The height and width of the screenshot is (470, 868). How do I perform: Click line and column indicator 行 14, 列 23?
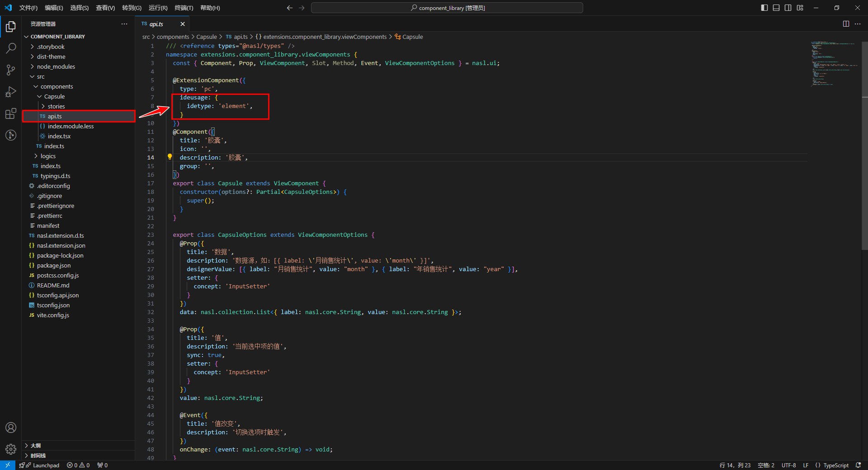735,465
